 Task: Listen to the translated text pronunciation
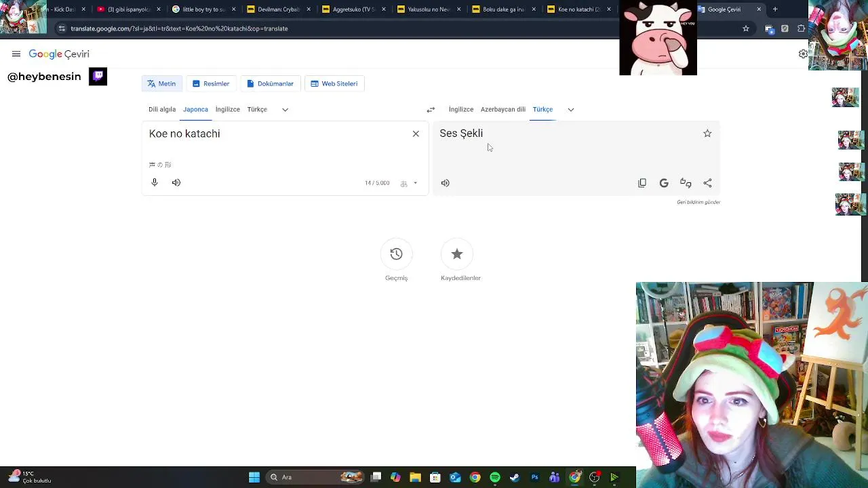(x=445, y=183)
